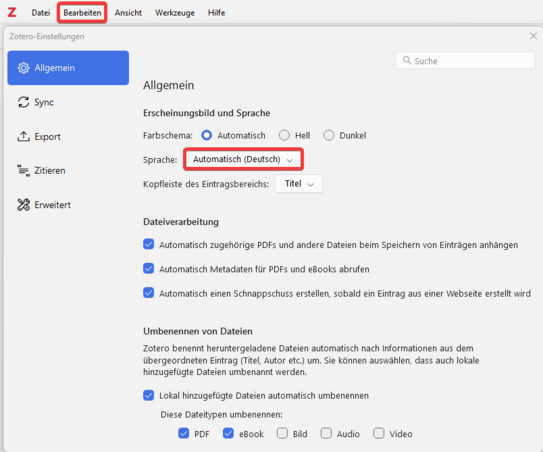
Task: Open the Werkzeuge menu
Action: [x=175, y=13]
